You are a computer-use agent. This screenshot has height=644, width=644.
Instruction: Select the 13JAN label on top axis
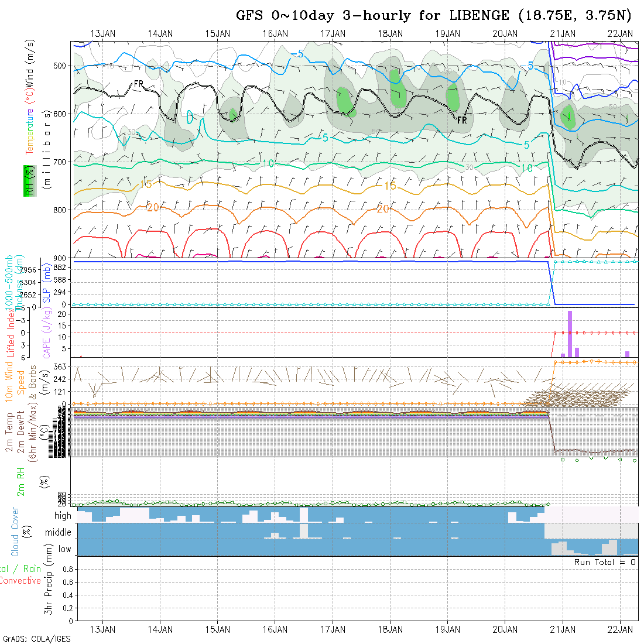103,33
